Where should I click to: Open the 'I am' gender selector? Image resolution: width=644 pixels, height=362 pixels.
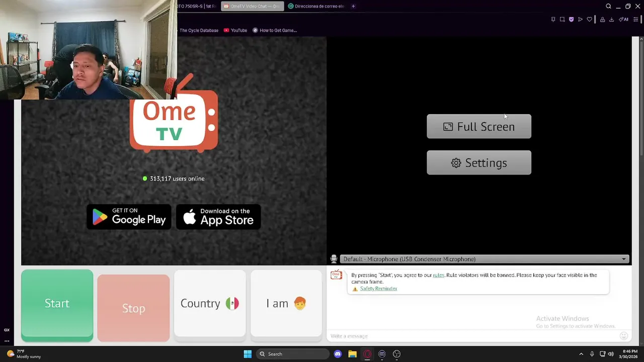click(x=286, y=303)
